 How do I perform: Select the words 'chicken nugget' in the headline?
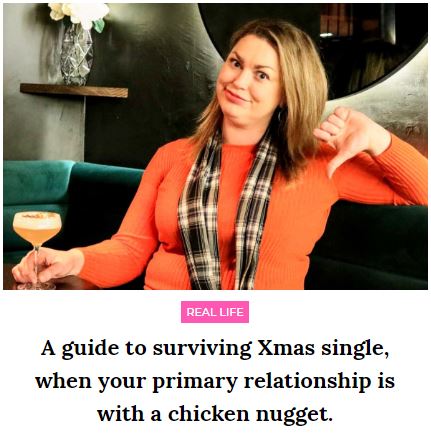pos(250,414)
